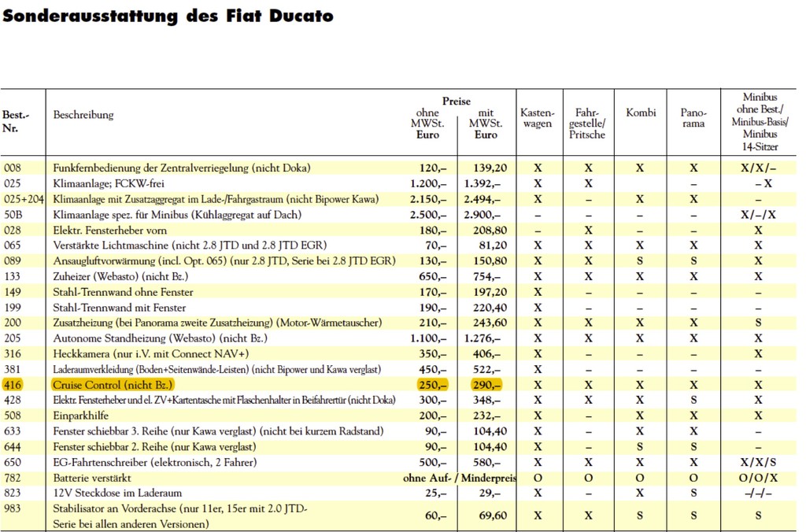Select the price "69,60"
Screen dimensions: 806x532
(493, 515)
